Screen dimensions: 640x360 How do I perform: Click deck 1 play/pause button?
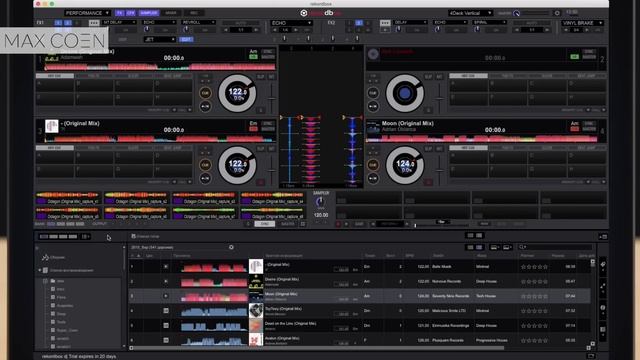click(205, 107)
